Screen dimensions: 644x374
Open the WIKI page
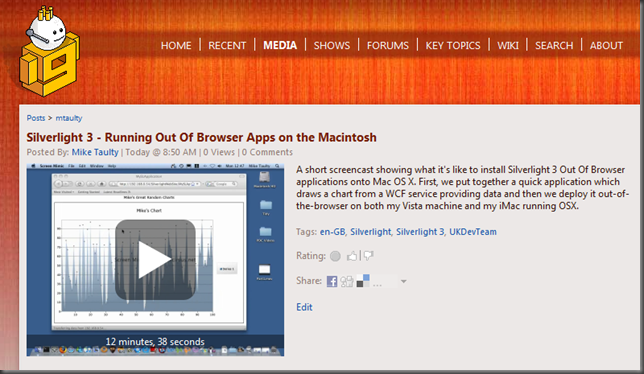[x=508, y=45]
